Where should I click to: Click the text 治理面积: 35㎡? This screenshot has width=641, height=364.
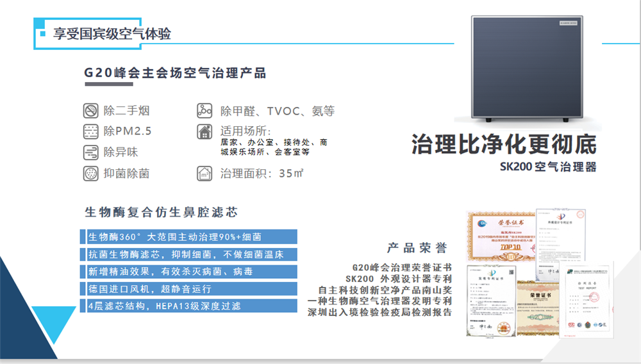pyautogui.click(x=262, y=174)
